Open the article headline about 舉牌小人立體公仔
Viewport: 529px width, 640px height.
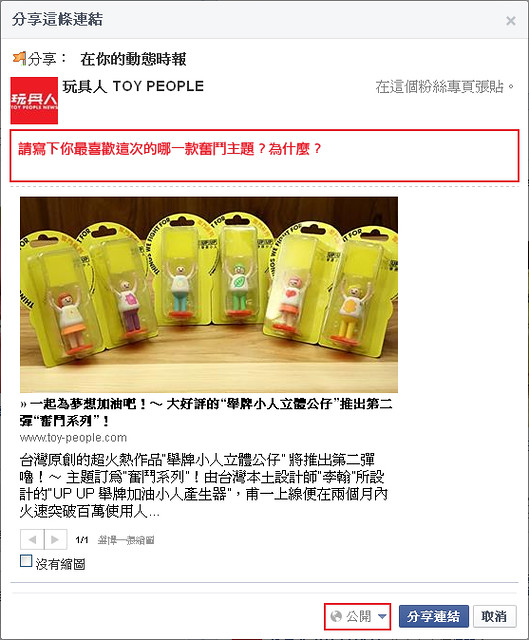click(x=206, y=412)
